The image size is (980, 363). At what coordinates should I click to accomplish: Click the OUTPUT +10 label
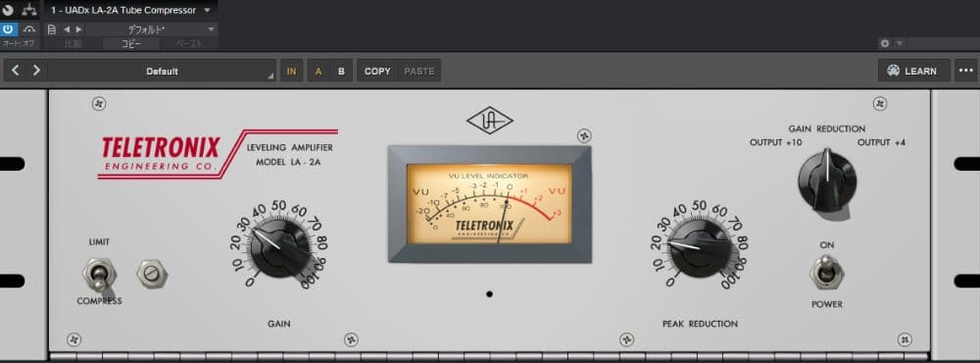click(x=775, y=142)
